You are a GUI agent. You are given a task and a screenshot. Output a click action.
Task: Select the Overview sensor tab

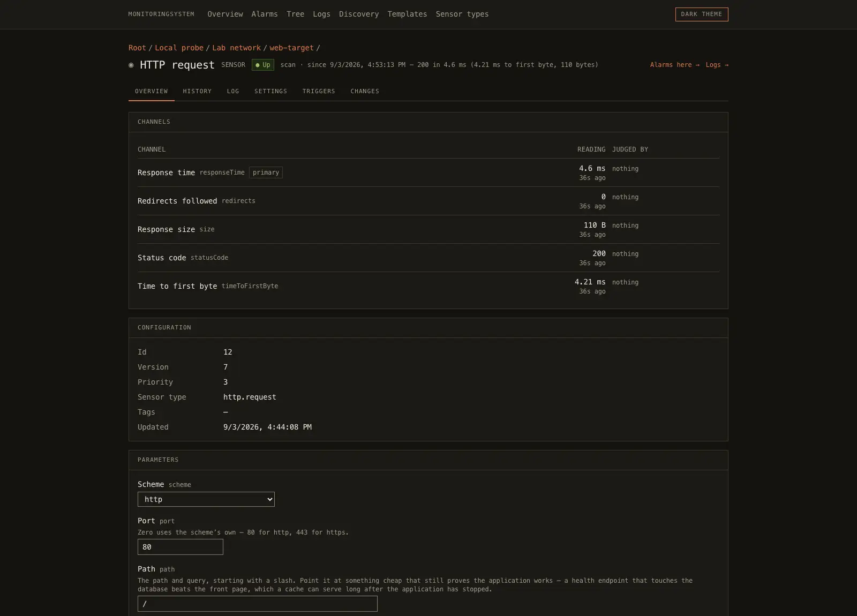(152, 91)
